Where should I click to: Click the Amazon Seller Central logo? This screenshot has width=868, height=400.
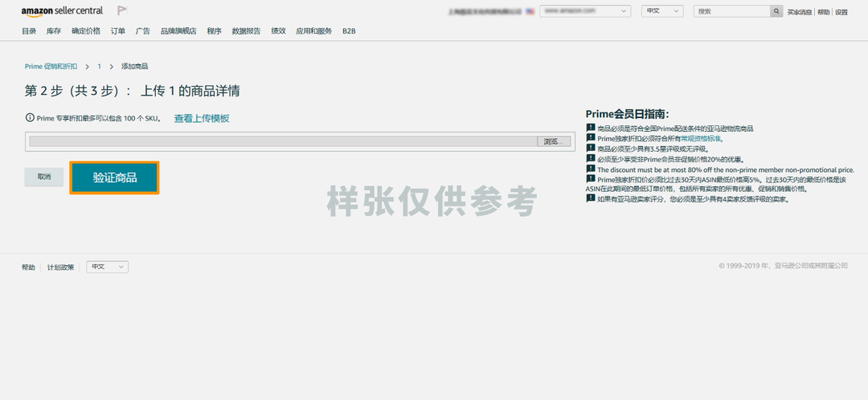(x=62, y=11)
